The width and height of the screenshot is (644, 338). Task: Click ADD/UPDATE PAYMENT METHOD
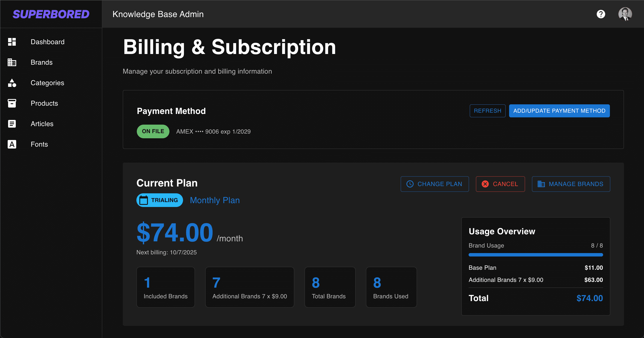[559, 111]
